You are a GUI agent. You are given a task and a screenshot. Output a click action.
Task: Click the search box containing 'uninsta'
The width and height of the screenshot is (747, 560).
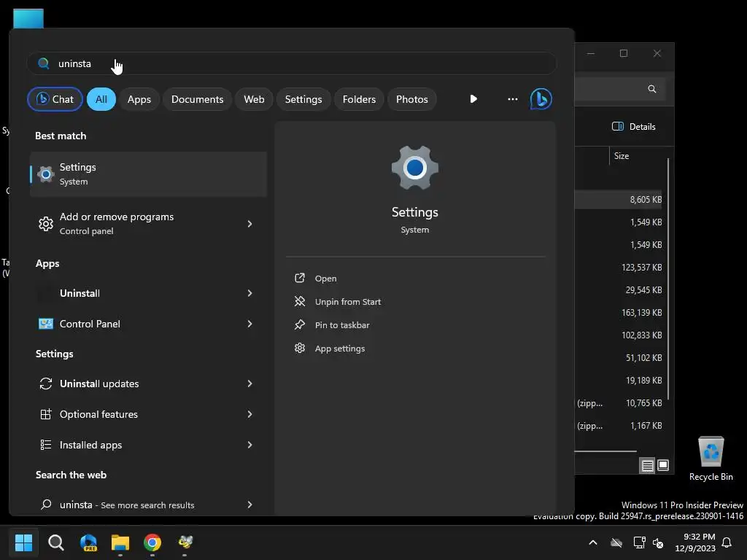292,63
